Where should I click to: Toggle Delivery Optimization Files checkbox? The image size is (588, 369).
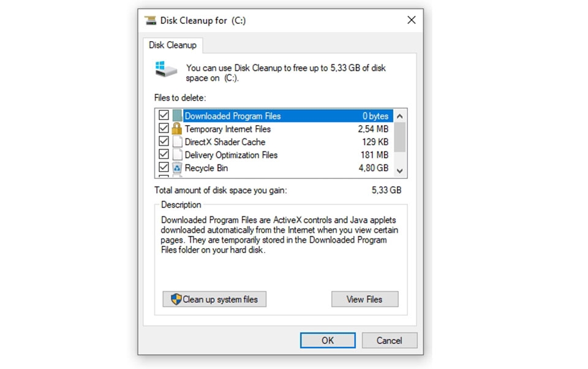164,154
